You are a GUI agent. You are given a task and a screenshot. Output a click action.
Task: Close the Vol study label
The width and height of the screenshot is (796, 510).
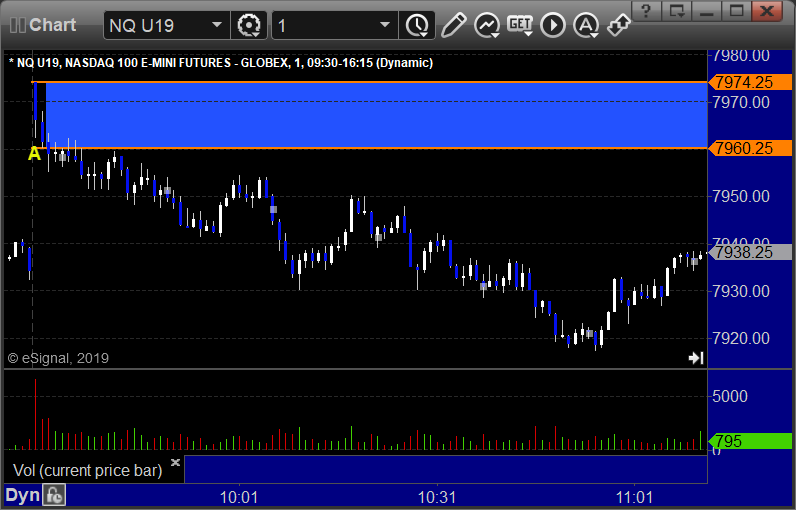click(x=175, y=462)
